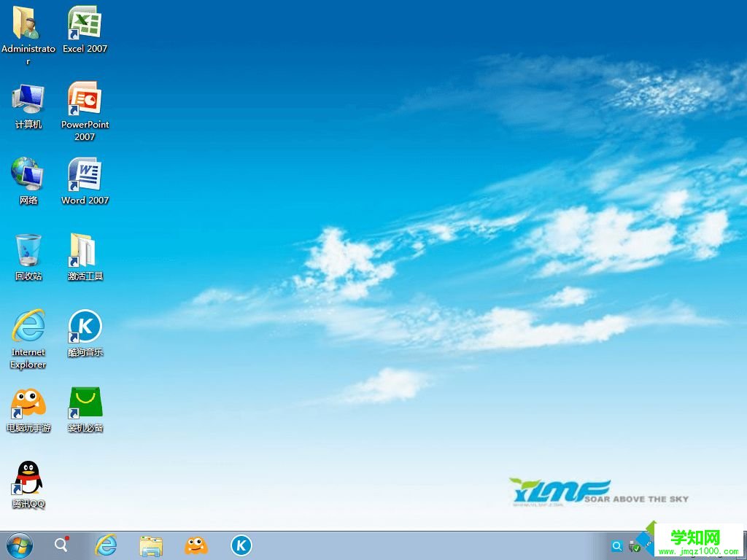Open File Explorer from the taskbar

150,545
